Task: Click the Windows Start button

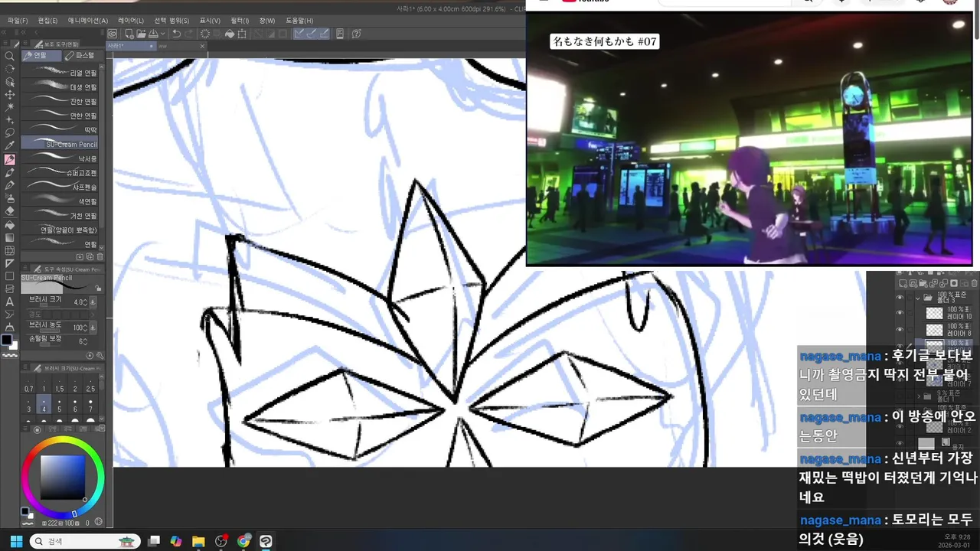Action: pyautogui.click(x=16, y=541)
